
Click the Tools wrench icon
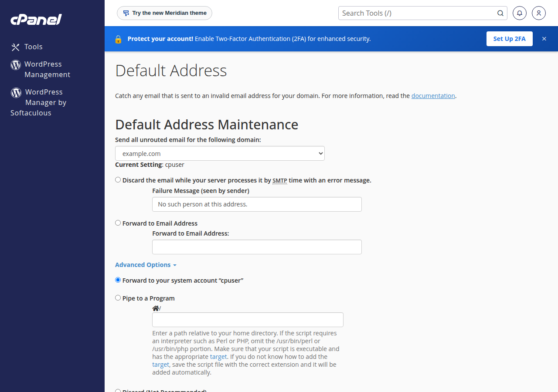[16, 47]
